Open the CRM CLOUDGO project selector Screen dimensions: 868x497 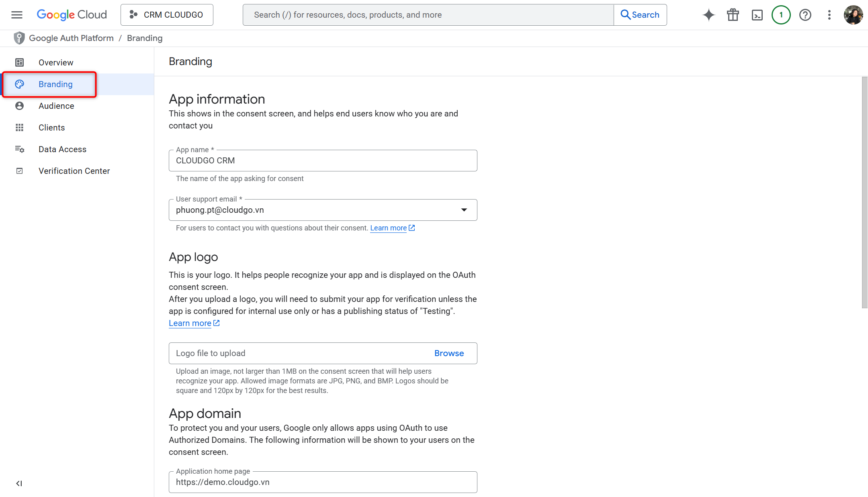(166, 14)
